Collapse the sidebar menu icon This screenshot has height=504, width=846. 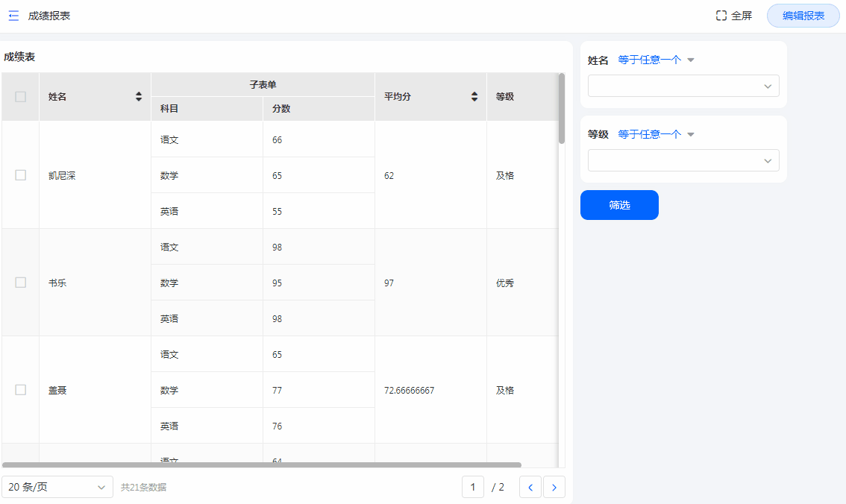point(13,16)
